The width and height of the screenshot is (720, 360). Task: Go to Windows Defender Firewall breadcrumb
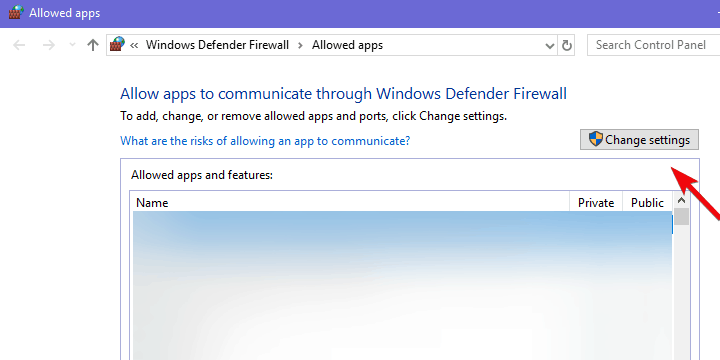[217, 45]
